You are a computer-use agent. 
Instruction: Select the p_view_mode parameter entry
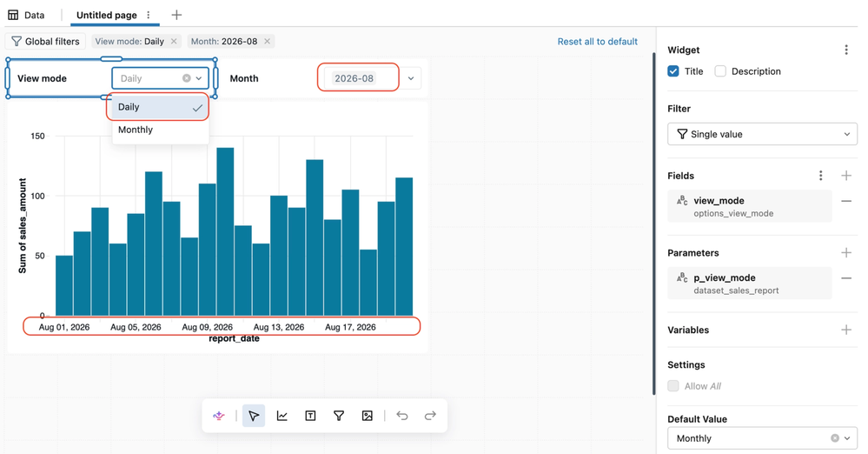point(750,284)
